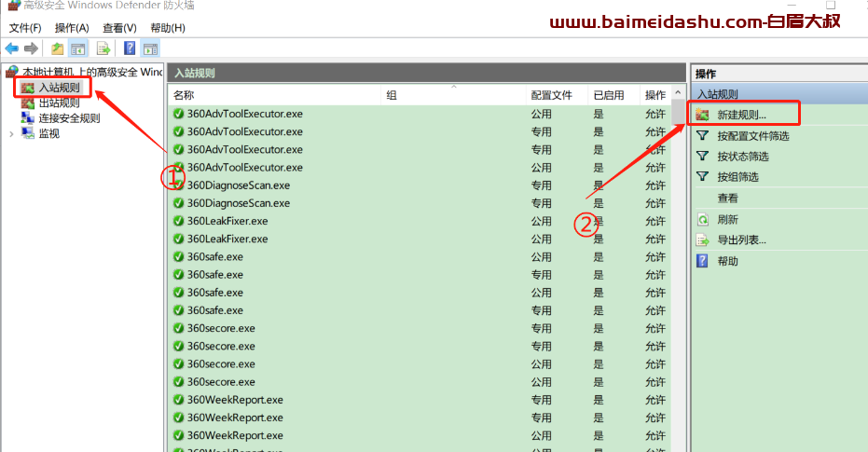This screenshot has width=868, height=452.
Task: Expand the 监视 tree node arrow
Action: [11, 134]
